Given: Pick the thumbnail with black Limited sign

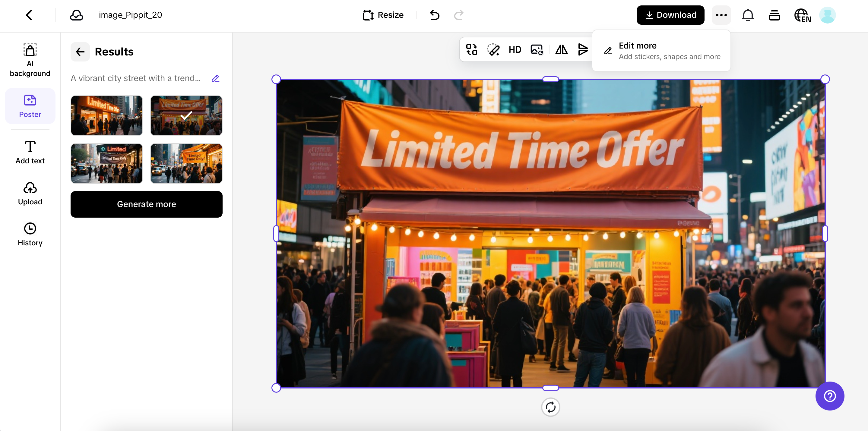Looking at the screenshot, I should (106, 164).
